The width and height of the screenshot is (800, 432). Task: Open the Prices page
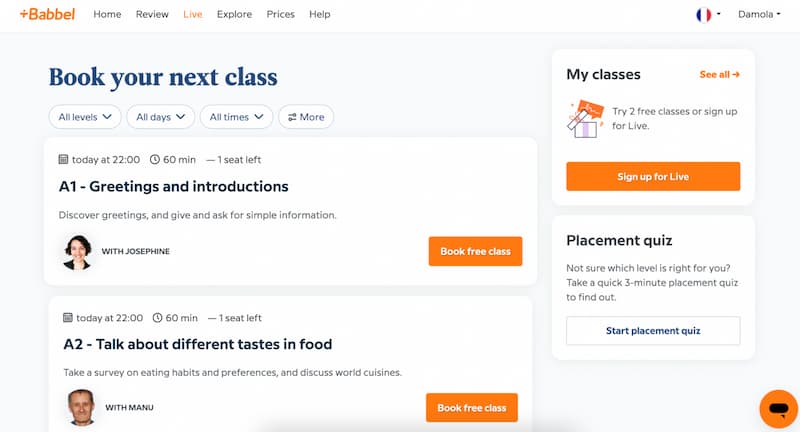[281, 14]
